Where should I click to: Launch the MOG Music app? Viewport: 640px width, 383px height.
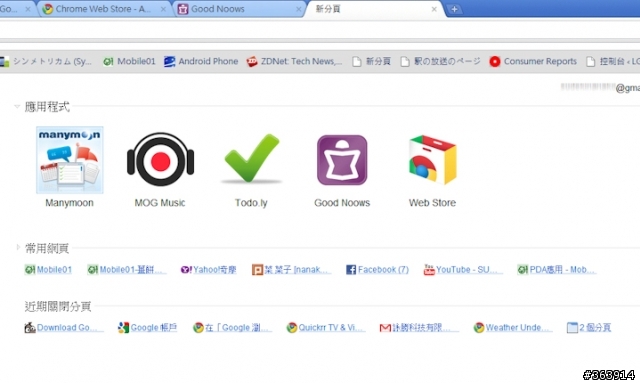pyautogui.click(x=160, y=160)
